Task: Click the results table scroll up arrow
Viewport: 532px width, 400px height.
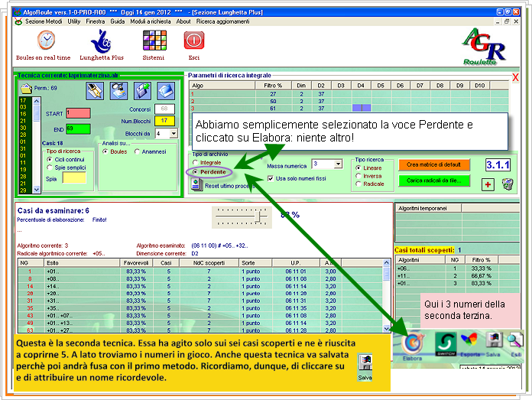Action: tap(387, 263)
